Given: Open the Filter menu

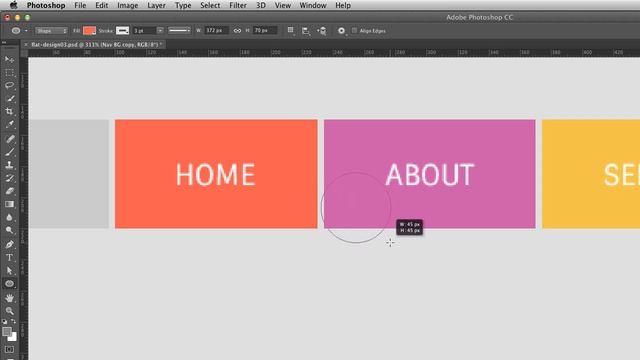Looking at the screenshot, I should 238,5.
